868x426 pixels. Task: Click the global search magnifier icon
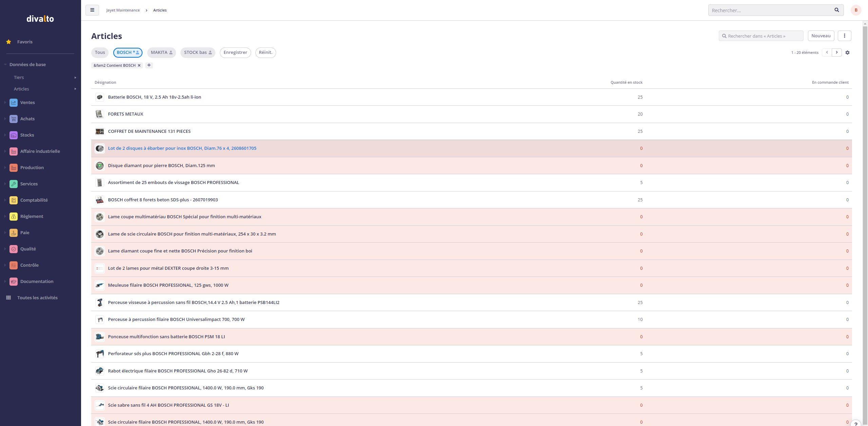[x=836, y=10]
